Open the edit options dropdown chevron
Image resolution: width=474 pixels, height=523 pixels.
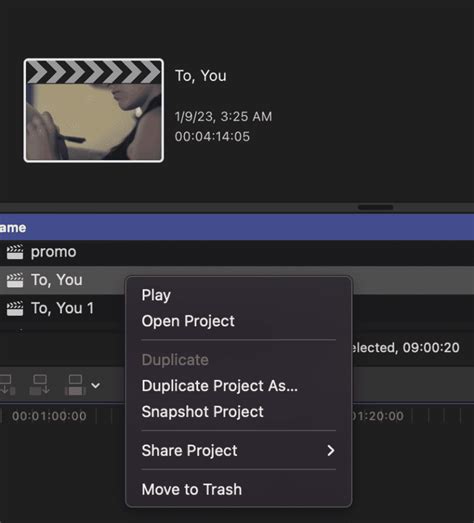click(x=96, y=386)
